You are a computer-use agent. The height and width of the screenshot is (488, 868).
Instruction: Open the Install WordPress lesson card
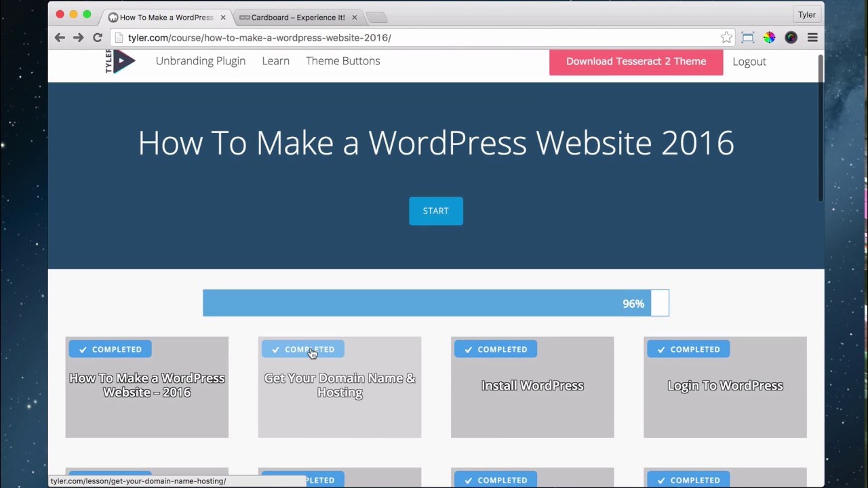pos(532,387)
